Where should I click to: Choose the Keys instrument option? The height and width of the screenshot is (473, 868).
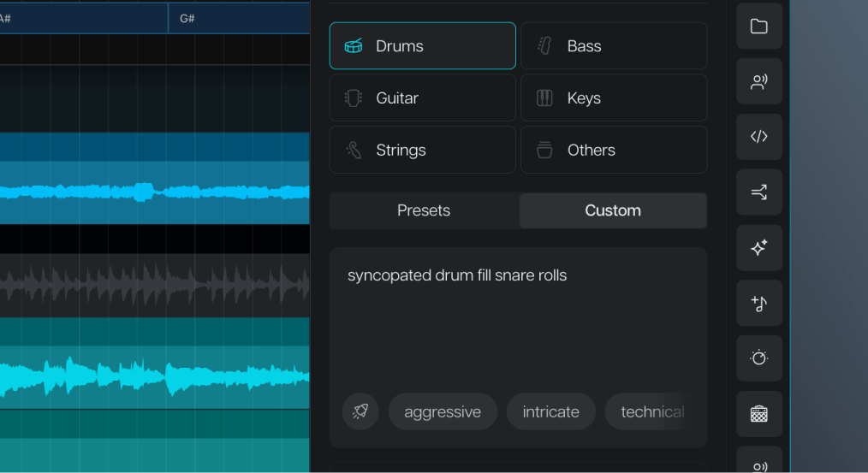click(x=614, y=98)
